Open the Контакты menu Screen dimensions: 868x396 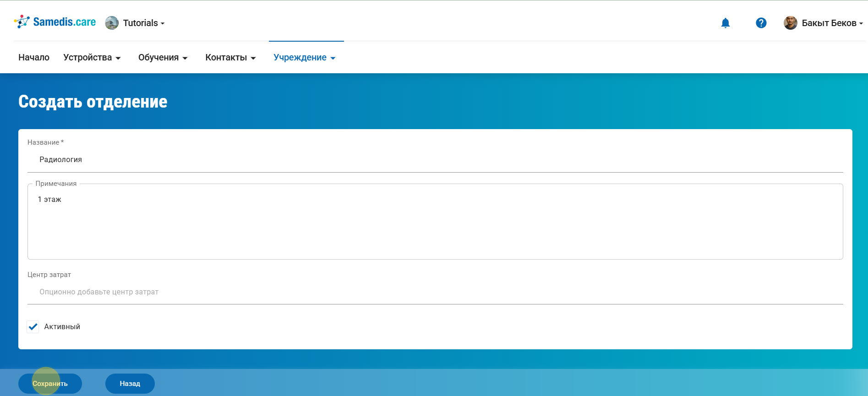230,57
